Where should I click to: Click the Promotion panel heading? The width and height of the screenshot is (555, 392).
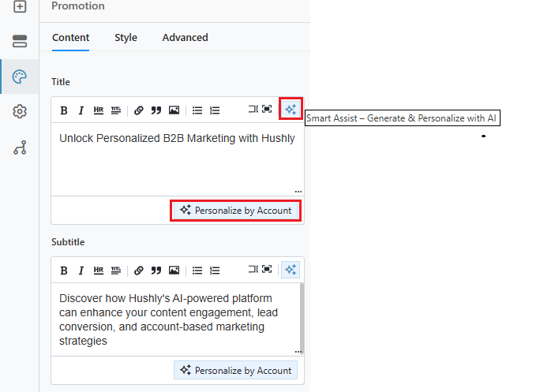click(78, 6)
